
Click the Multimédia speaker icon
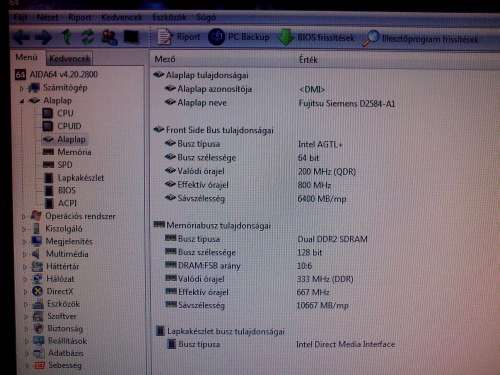36,254
